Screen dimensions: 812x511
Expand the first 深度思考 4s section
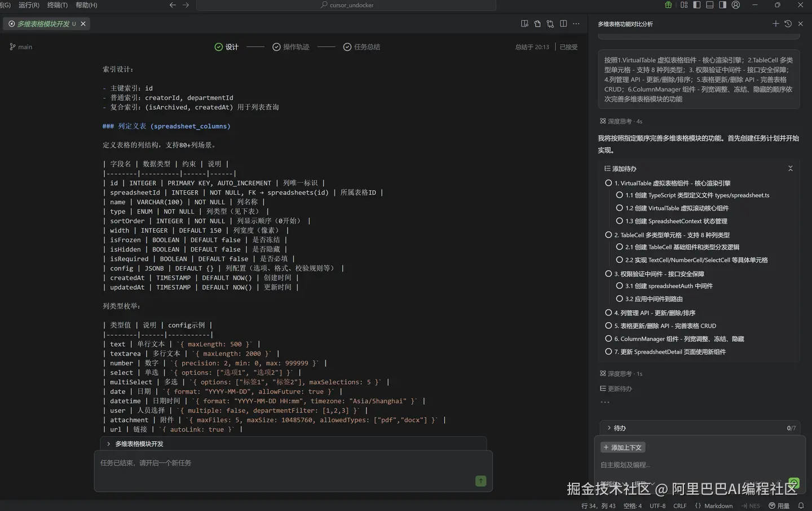621,121
